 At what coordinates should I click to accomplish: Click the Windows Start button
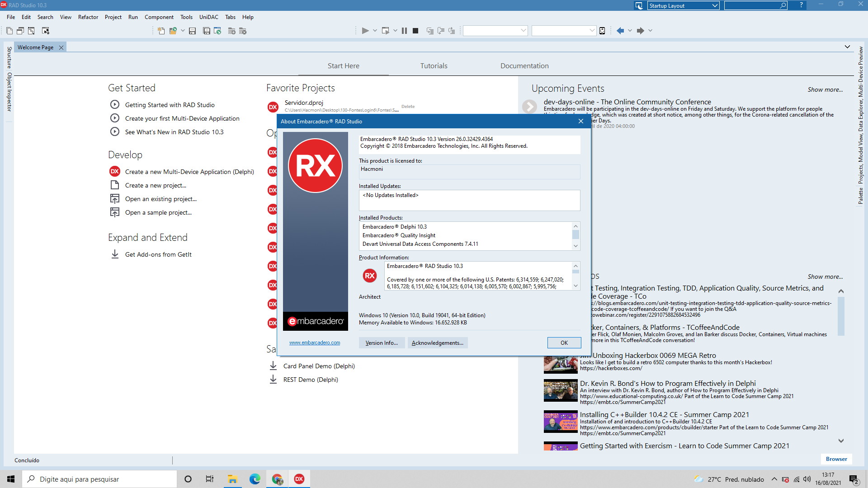click(x=11, y=479)
